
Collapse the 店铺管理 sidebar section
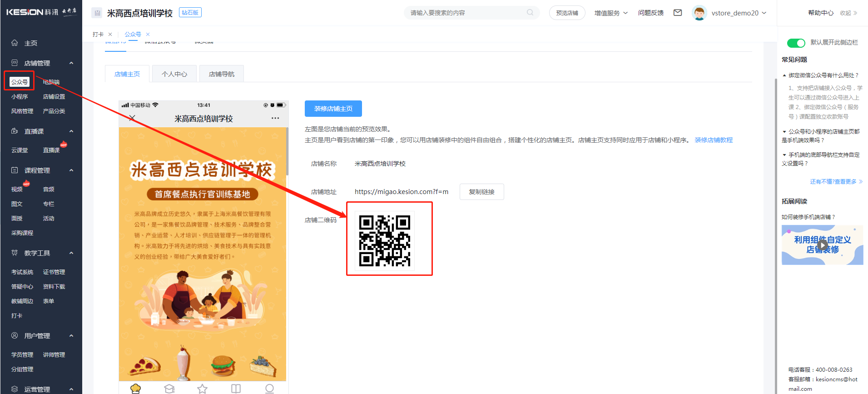(71, 63)
